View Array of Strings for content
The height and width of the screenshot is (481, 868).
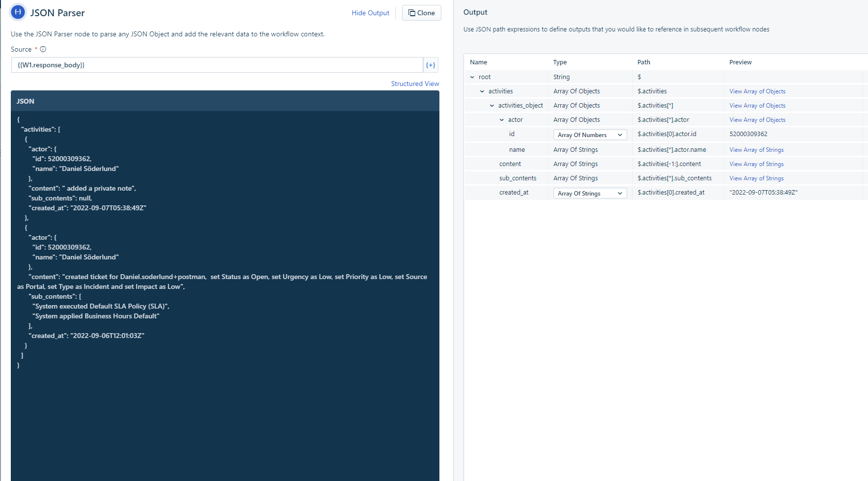[756, 164]
